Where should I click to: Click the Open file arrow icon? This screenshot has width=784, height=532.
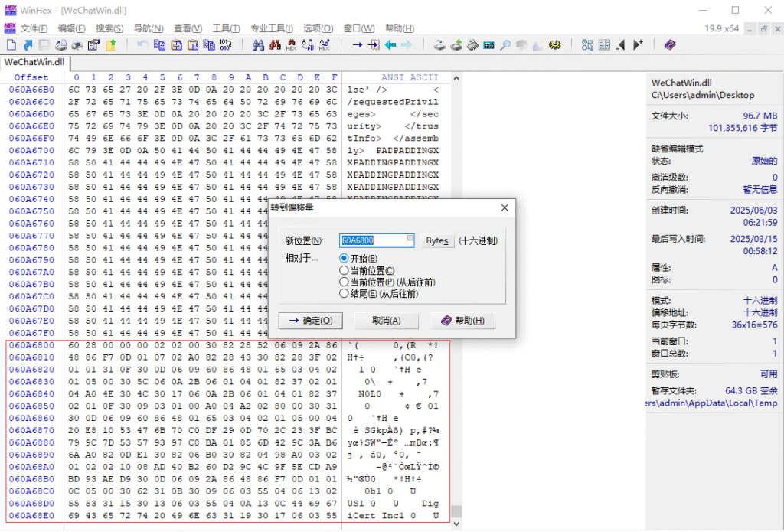(x=28, y=45)
